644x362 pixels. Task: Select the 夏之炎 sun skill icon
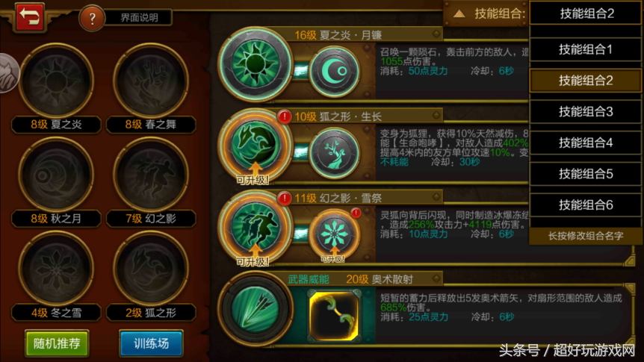point(57,81)
